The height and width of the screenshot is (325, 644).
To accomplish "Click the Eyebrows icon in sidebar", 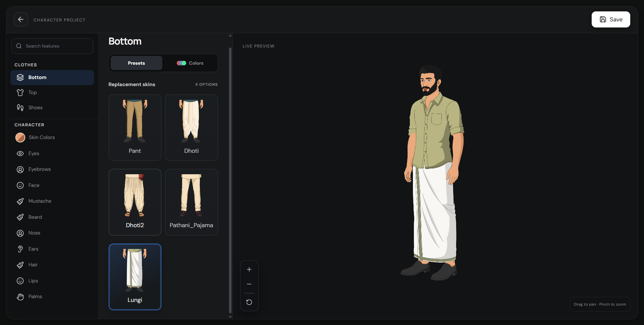I will (20, 170).
